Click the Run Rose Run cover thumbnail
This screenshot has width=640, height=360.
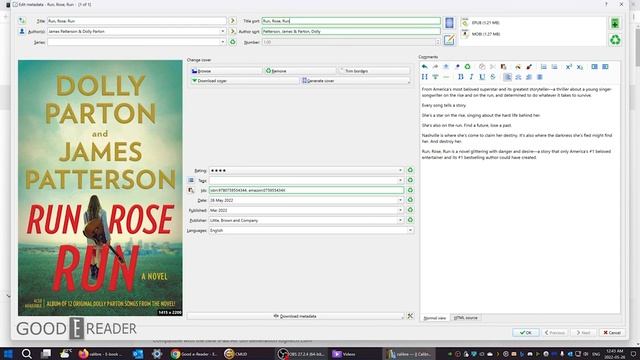100,188
